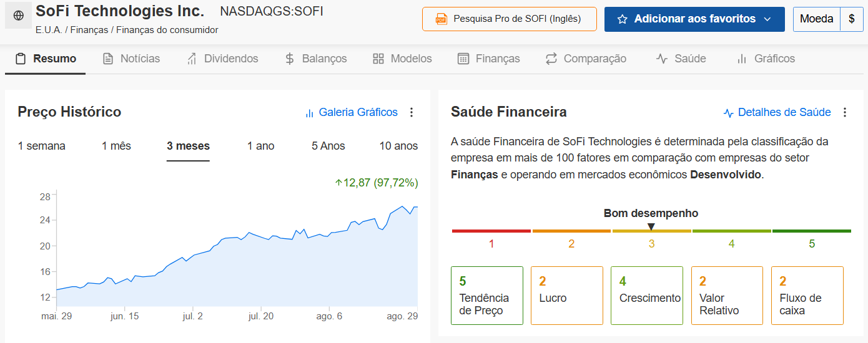Select the 1 ano price range
The height and width of the screenshot is (343, 868).
(261, 146)
